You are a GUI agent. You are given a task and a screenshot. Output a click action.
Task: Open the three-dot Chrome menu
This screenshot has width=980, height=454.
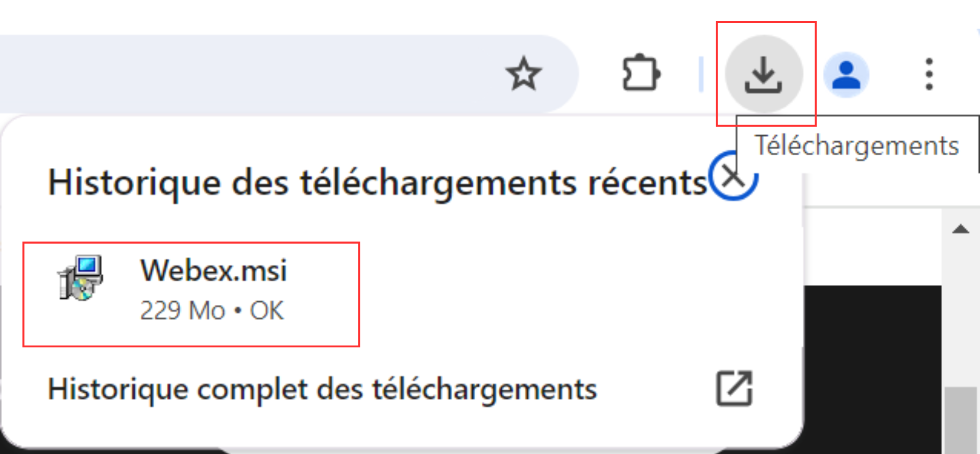pyautogui.click(x=929, y=74)
